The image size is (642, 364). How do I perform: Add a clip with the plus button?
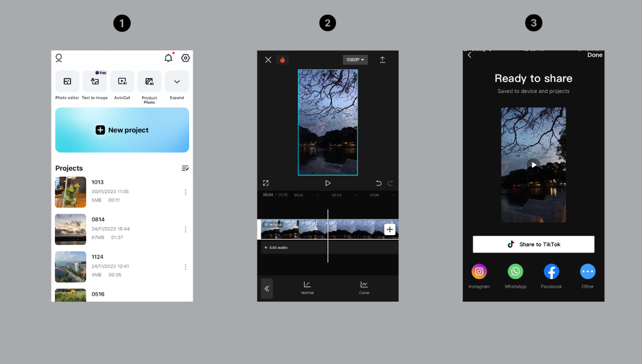pos(390,229)
